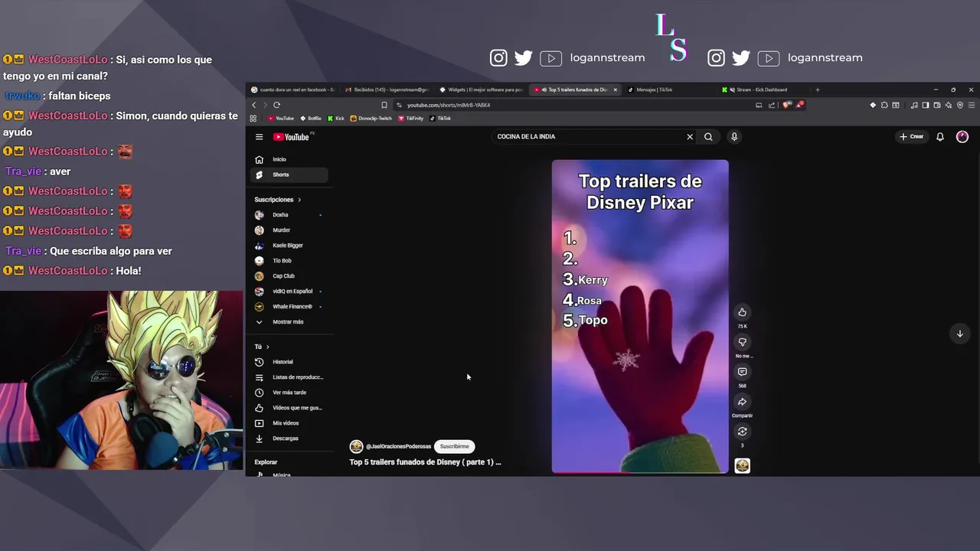Dislike the Short with thumbs down
This screenshot has width=980, height=551.
click(742, 342)
